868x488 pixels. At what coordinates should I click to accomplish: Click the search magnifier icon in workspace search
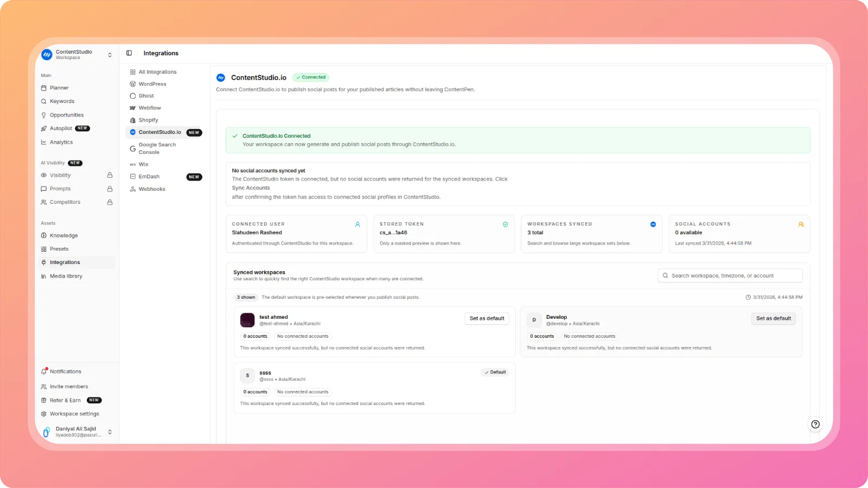pos(666,276)
